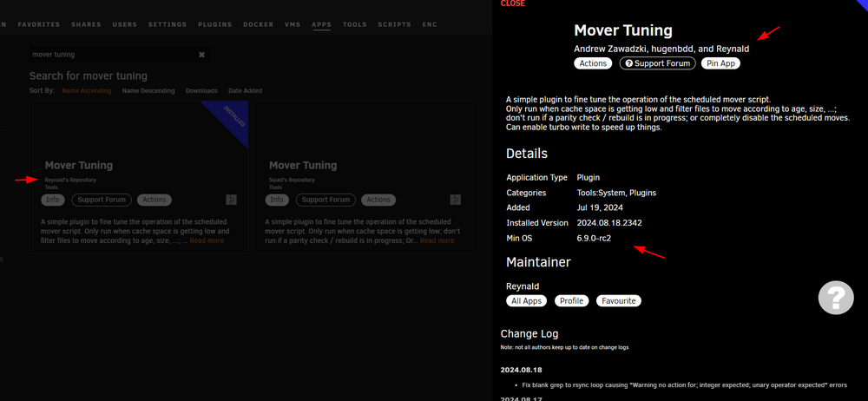Clear the mover tuning search box
The height and width of the screenshot is (401, 868).
coord(201,55)
